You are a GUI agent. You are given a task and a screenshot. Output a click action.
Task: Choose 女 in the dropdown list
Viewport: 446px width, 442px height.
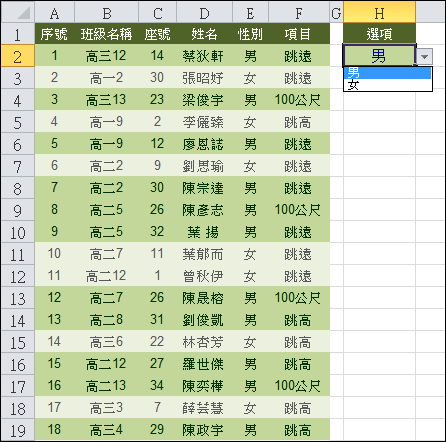tap(388, 85)
